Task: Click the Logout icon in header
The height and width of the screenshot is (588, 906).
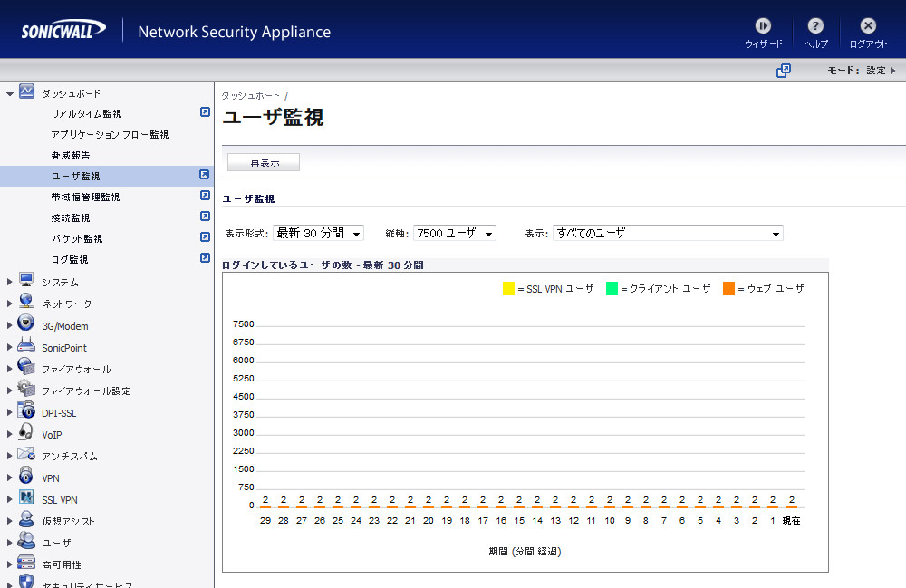Action: point(868,26)
